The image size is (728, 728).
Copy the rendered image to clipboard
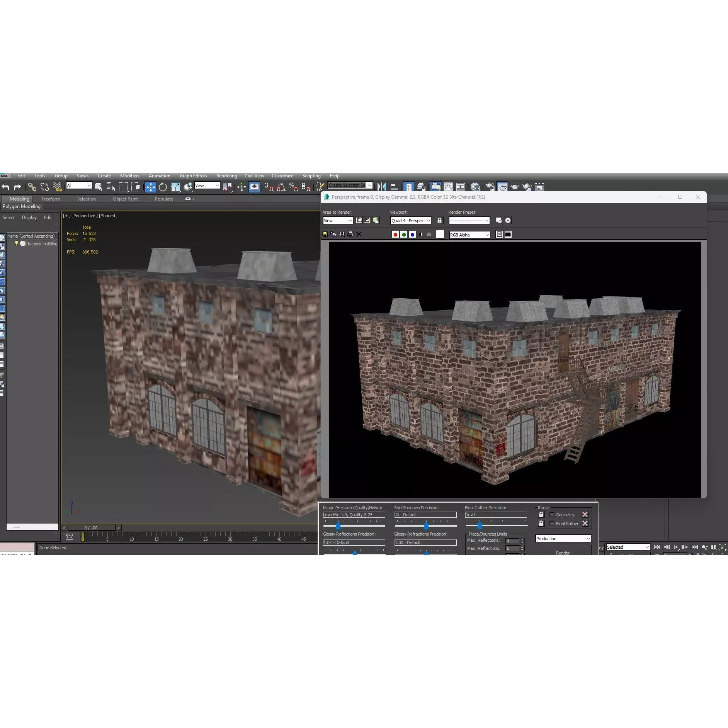pos(333,234)
